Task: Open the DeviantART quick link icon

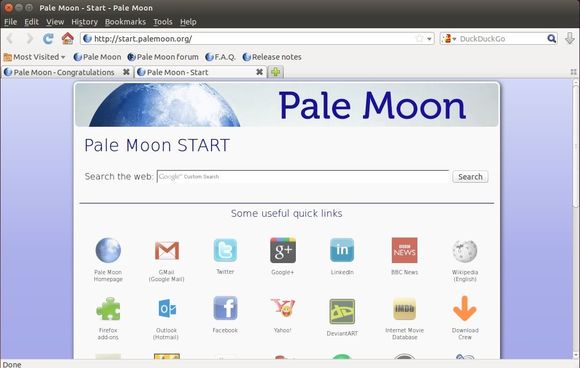Action: (x=342, y=311)
